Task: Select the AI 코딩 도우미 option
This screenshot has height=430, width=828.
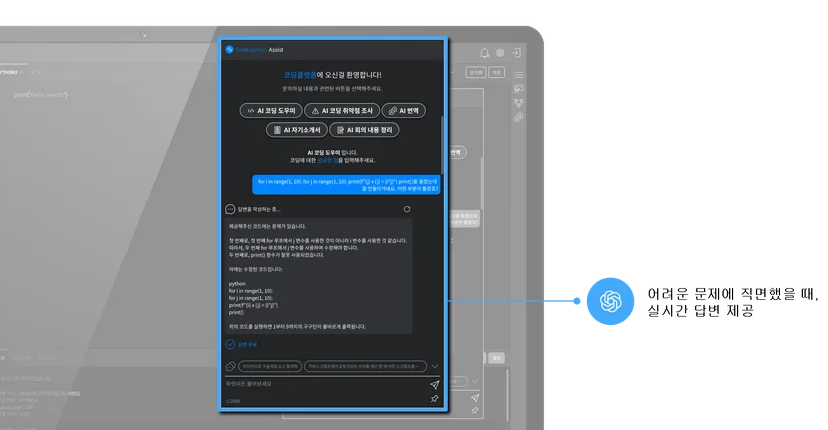Action: pos(271,110)
